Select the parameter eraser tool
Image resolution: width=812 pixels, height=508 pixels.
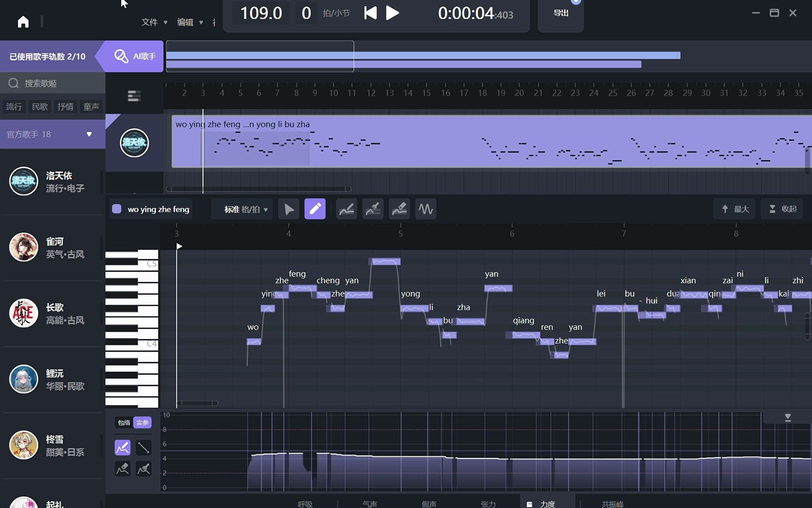[122, 469]
